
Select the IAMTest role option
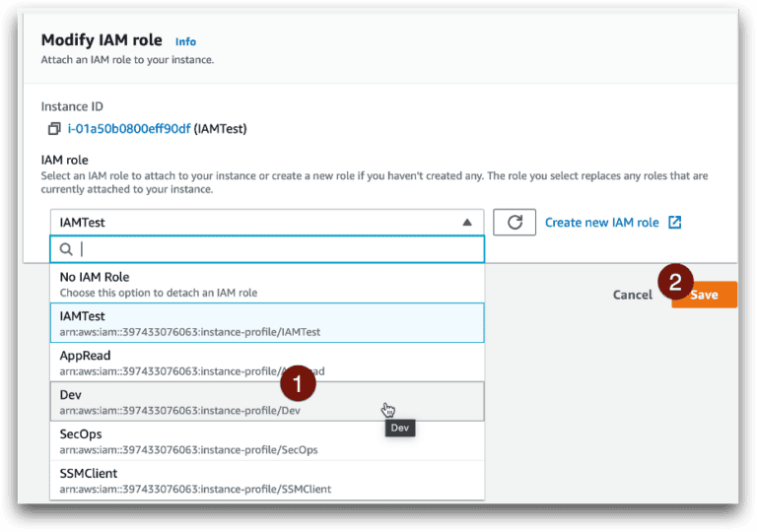click(267, 323)
